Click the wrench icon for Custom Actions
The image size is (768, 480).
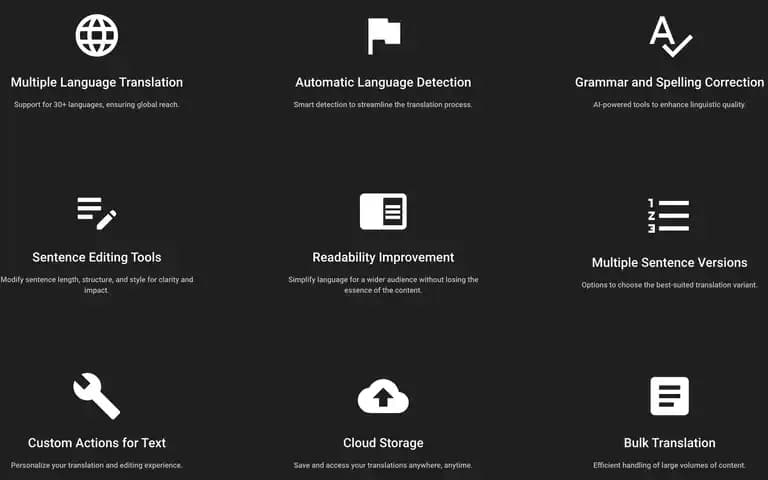[96, 396]
